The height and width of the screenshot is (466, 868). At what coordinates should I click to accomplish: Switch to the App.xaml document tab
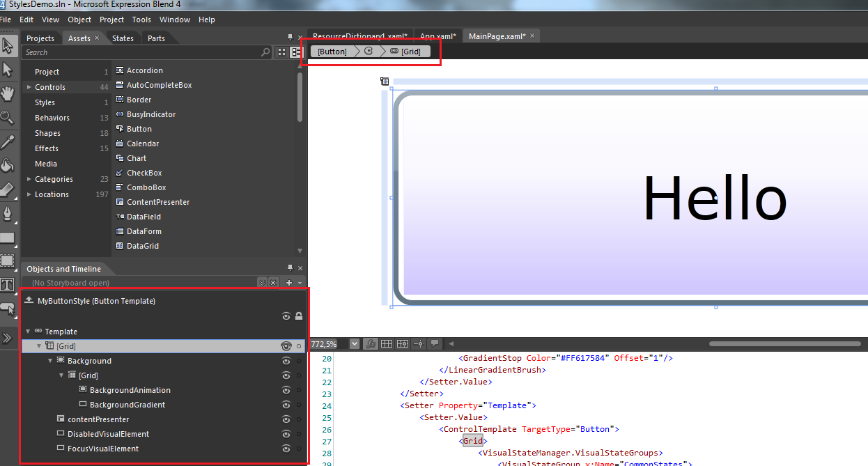[x=437, y=36]
